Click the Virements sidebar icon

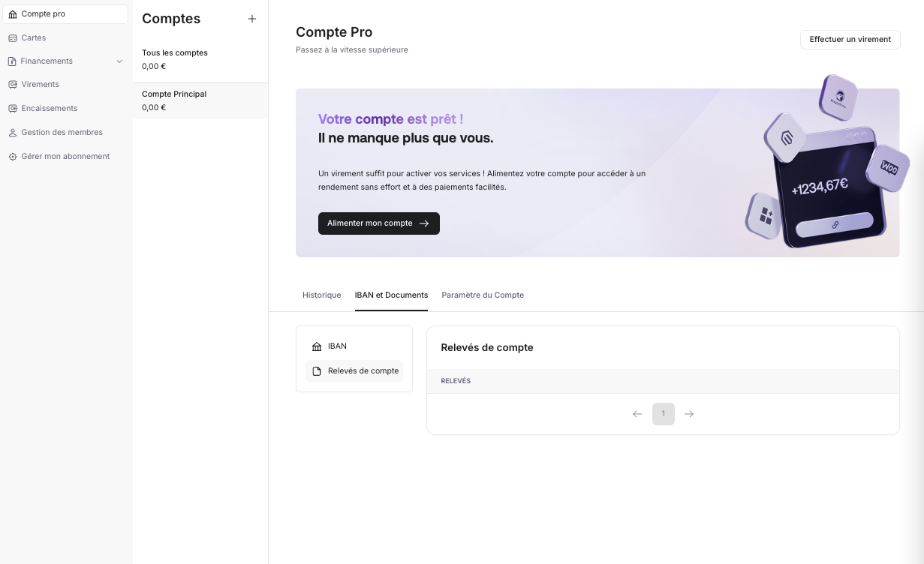(13, 85)
